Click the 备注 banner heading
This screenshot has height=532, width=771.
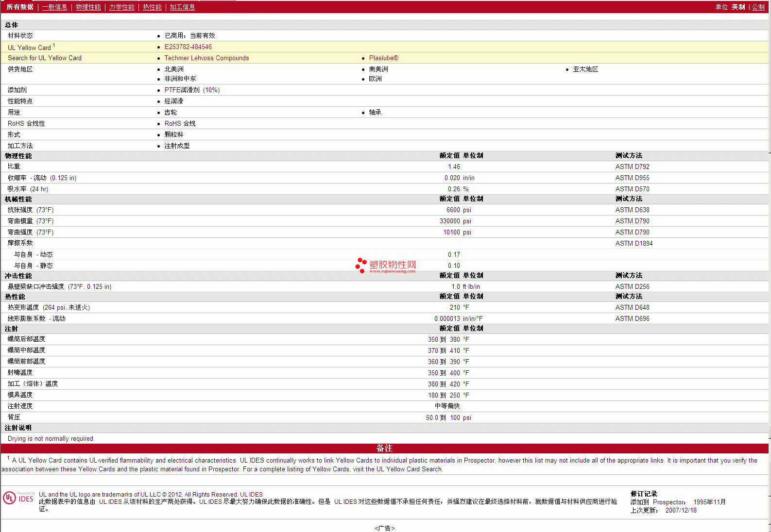[x=384, y=448]
